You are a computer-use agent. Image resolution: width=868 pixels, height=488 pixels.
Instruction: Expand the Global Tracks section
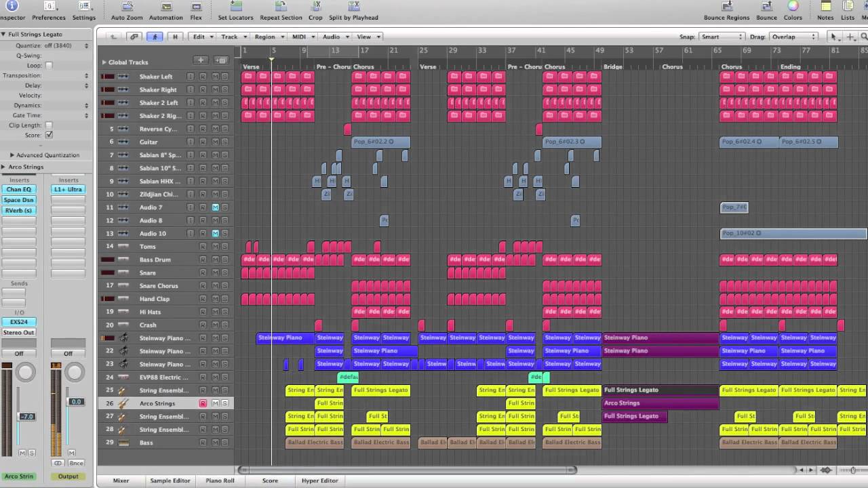(104, 62)
